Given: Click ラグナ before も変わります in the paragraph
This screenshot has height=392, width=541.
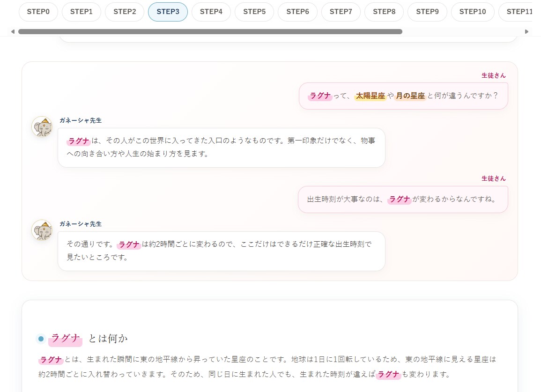Looking at the screenshot, I should [x=388, y=374].
